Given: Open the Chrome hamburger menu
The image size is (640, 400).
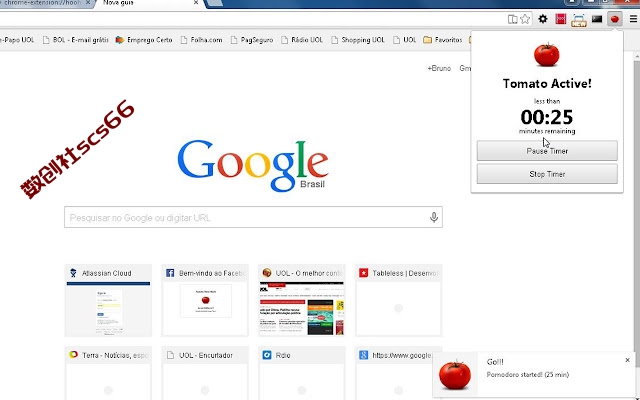Looking at the screenshot, I should coord(633,19).
